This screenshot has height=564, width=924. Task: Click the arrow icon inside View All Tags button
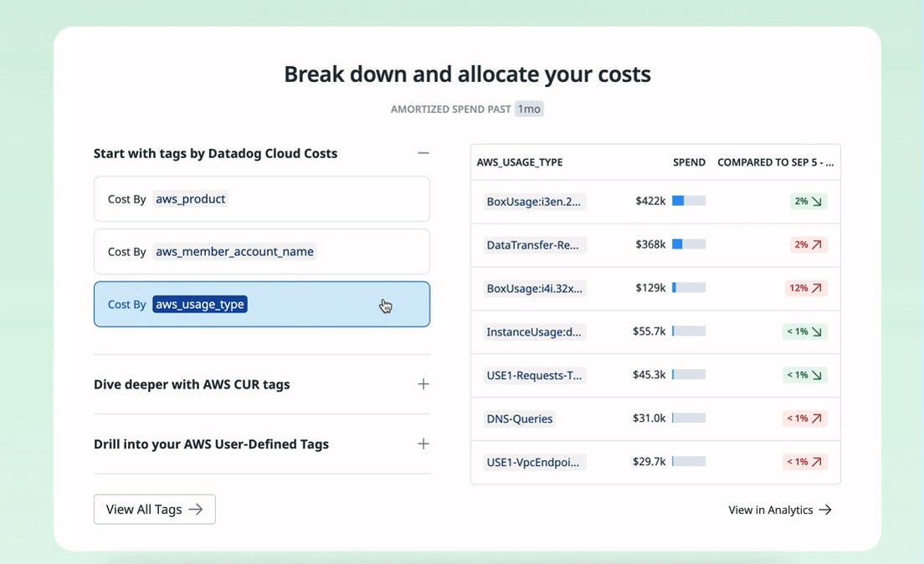tap(197, 509)
